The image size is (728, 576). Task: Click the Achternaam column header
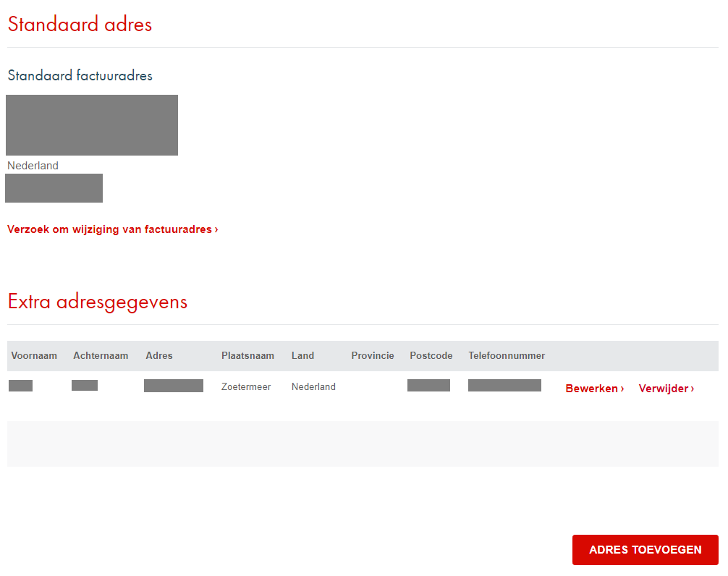101,355
